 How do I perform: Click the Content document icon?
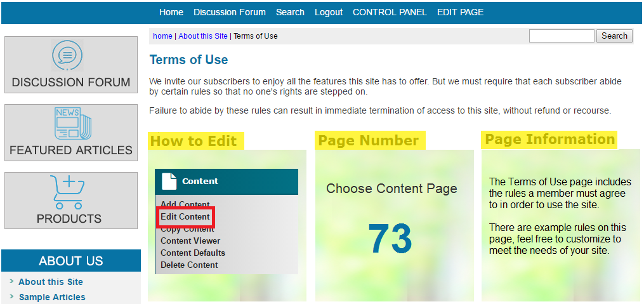[169, 181]
